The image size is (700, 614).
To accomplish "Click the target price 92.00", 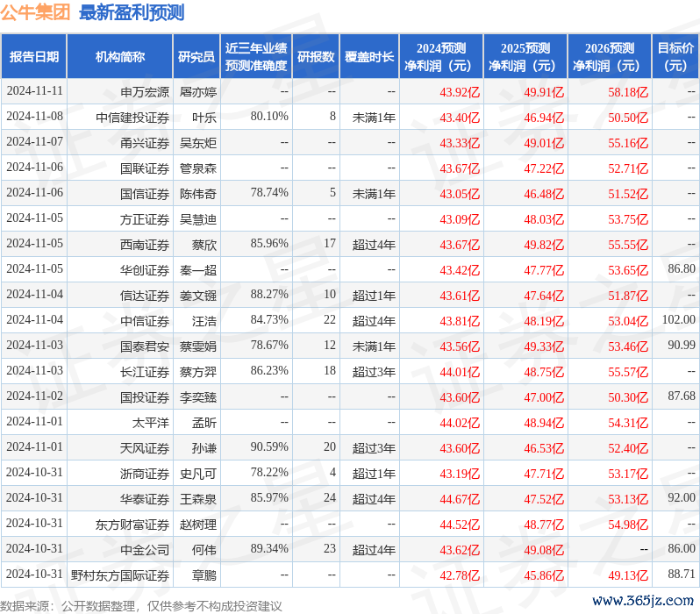I will pos(682,498).
